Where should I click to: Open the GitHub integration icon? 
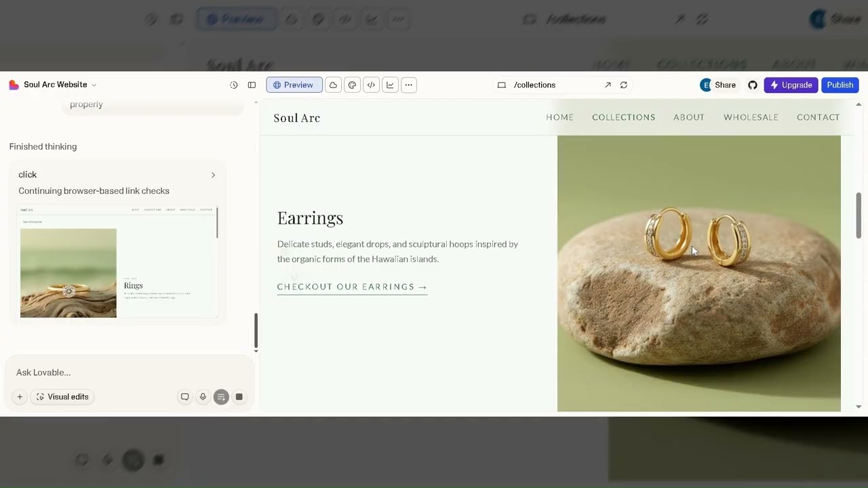pos(753,85)
